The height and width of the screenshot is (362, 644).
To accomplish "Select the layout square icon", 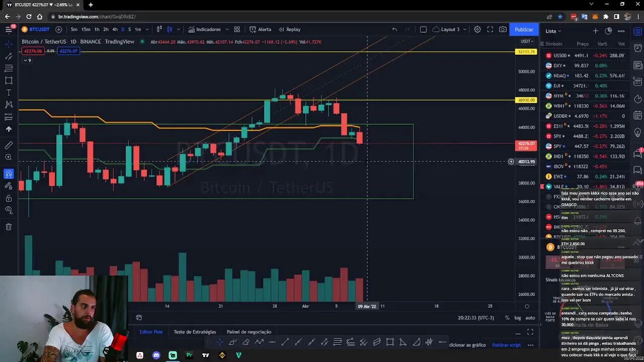I will coord(423,29).
